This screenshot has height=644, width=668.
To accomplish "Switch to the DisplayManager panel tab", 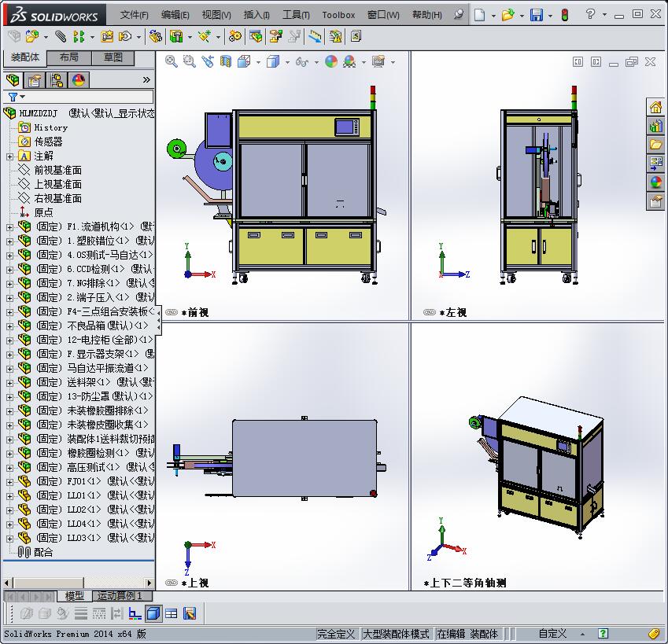I will tap(79, 80).
